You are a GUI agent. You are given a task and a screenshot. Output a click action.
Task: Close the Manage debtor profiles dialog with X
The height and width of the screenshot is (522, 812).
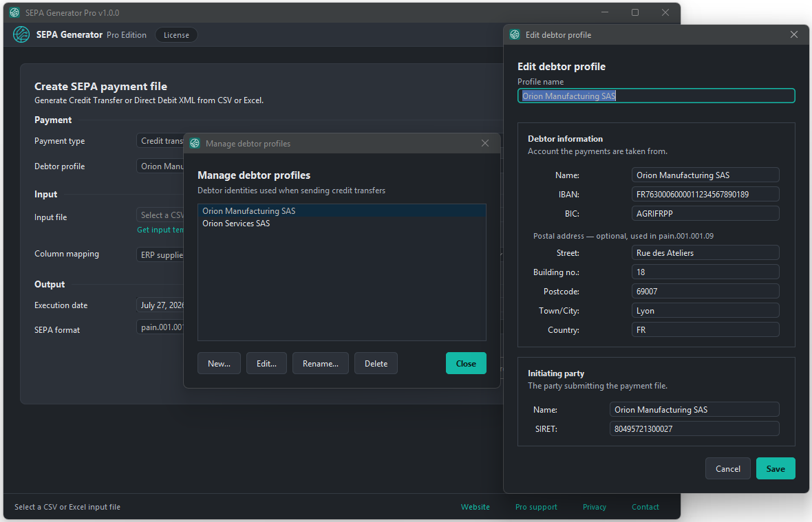click(484, 143)
